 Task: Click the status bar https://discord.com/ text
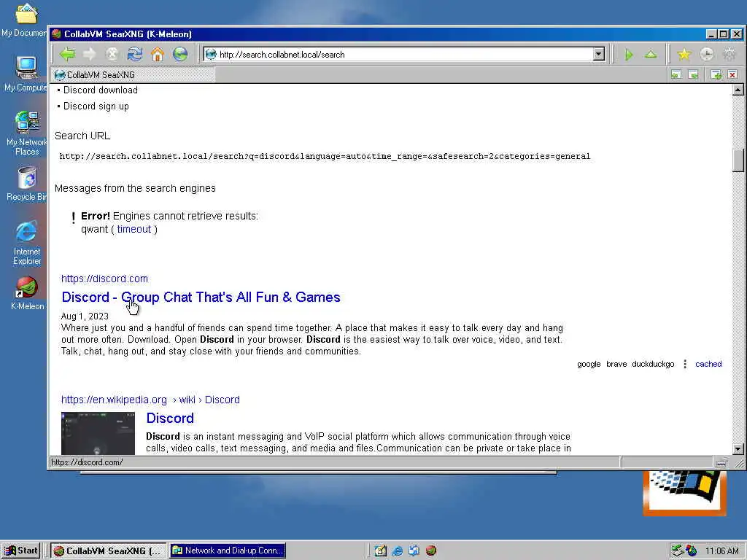pyautogui.click(x=87, y=462)
